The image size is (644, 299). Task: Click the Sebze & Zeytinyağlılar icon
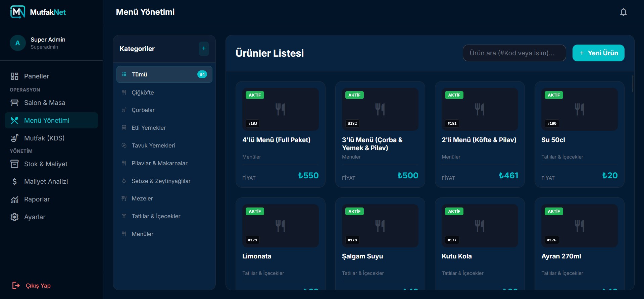tap(124, 181)
